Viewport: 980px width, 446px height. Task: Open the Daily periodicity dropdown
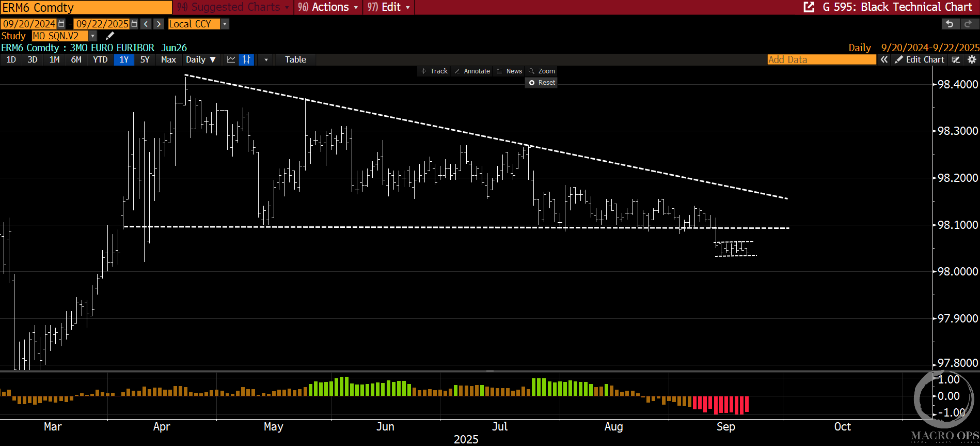coord(200,59)
